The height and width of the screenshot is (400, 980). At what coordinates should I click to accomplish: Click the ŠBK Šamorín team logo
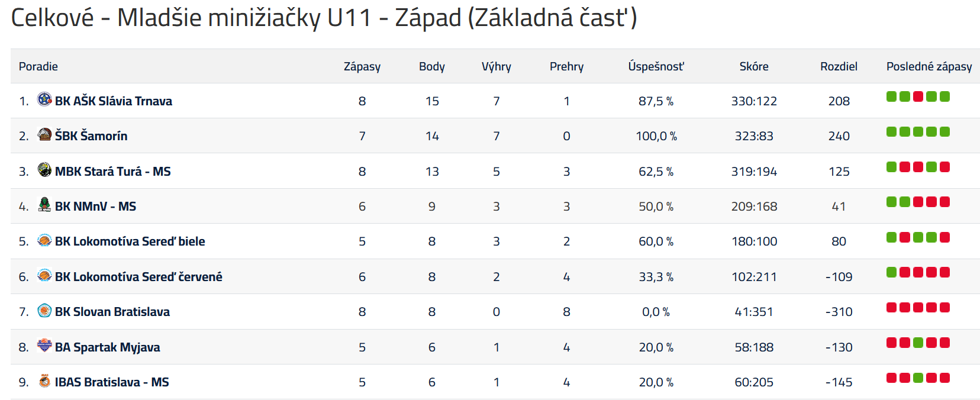click(44, 134)
